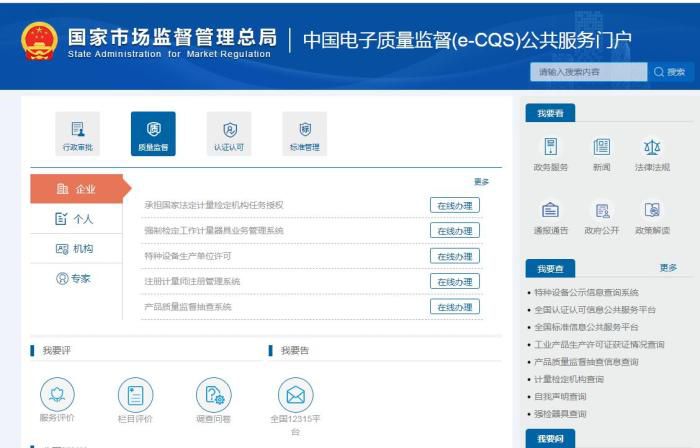Open 强制检定工作计量器具业务管理系统 item

[214, 231]
